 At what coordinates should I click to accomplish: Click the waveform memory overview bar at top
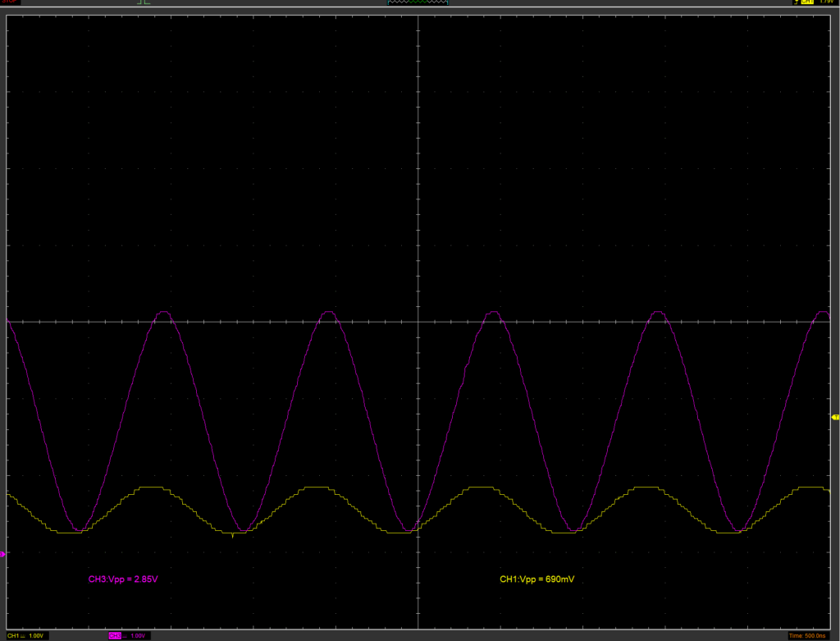pos(418,3)
